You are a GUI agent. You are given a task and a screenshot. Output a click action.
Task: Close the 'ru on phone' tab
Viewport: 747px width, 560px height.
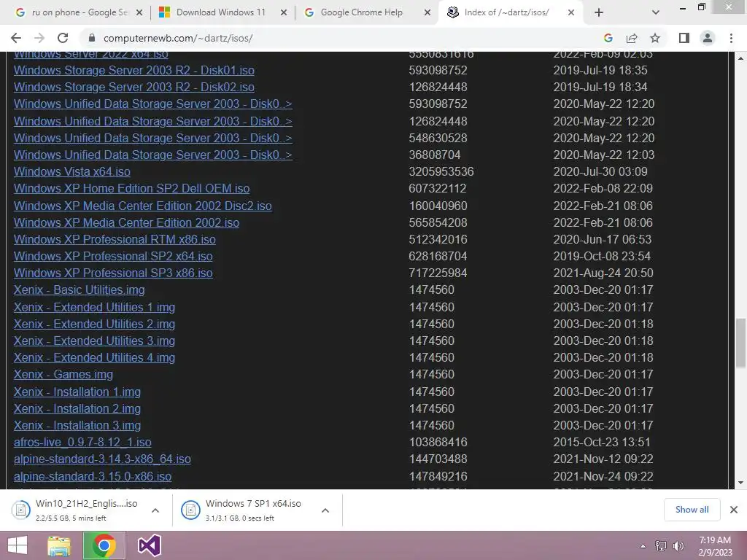coord(139,12)
